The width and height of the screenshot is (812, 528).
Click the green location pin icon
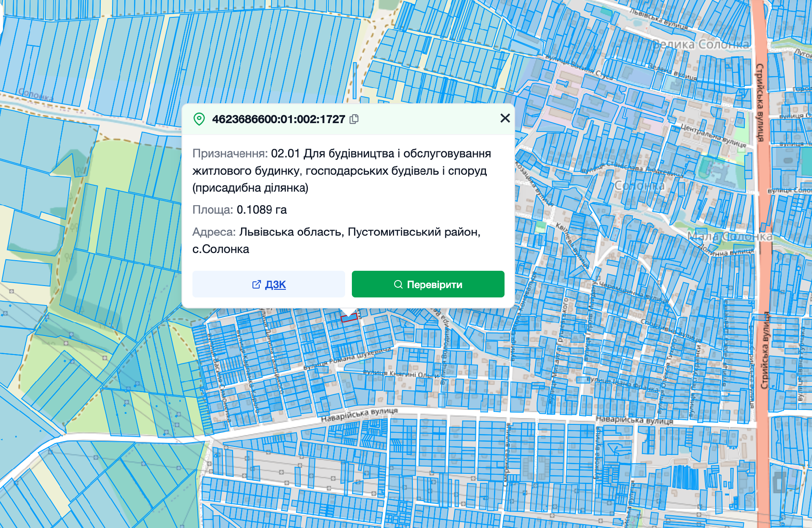click(199, 119)
